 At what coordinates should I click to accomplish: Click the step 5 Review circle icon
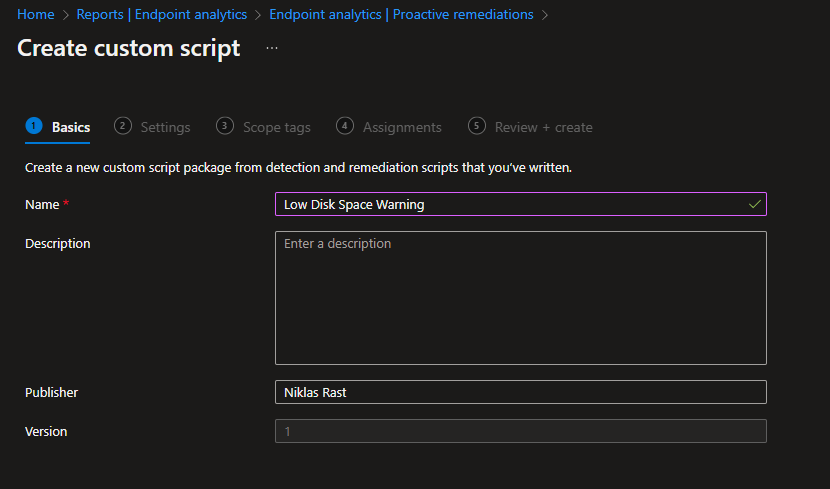pyautogui.click(x=476, y=126)
